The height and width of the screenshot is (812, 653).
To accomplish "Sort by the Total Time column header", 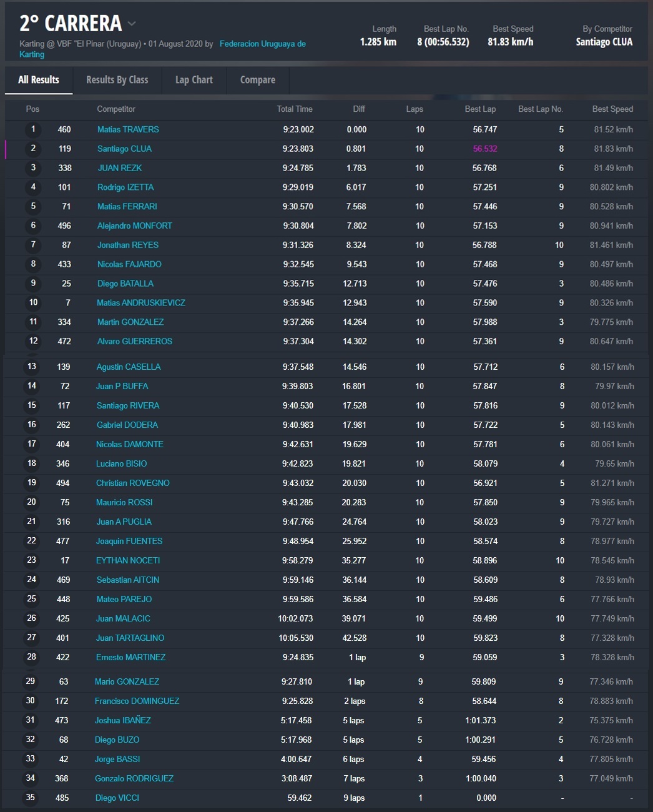I will pyautogui.click(x=294, y=109).
